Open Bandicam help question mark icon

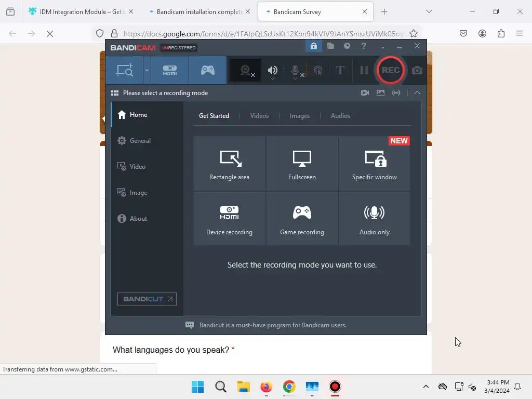363,46
